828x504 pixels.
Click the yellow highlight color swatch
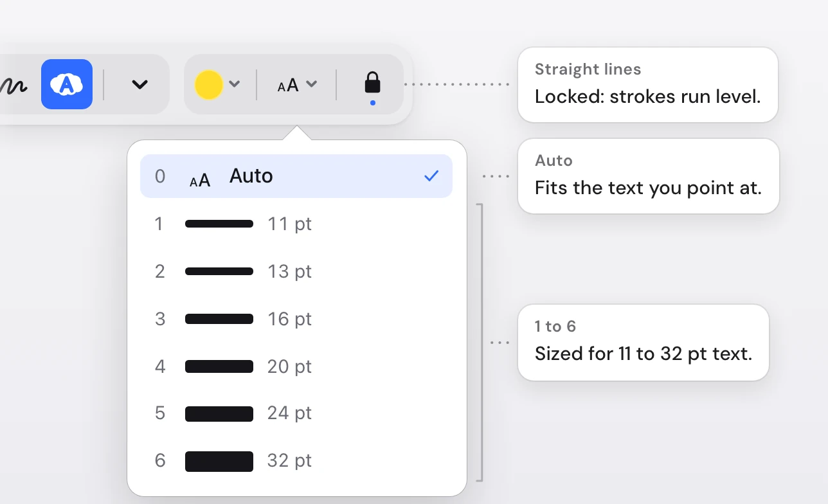(x=209, y=85)
